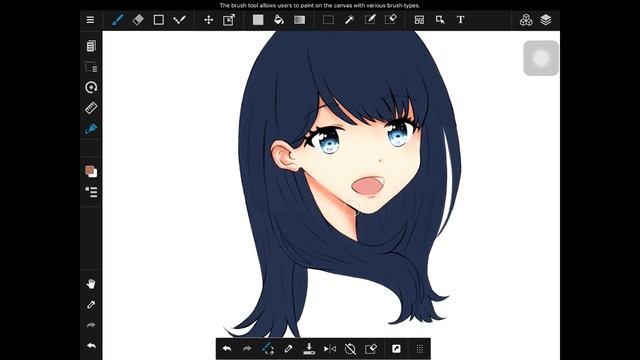Select the Gradient tool
Viewport: 640px width, 360px height.
pos(300,20)
